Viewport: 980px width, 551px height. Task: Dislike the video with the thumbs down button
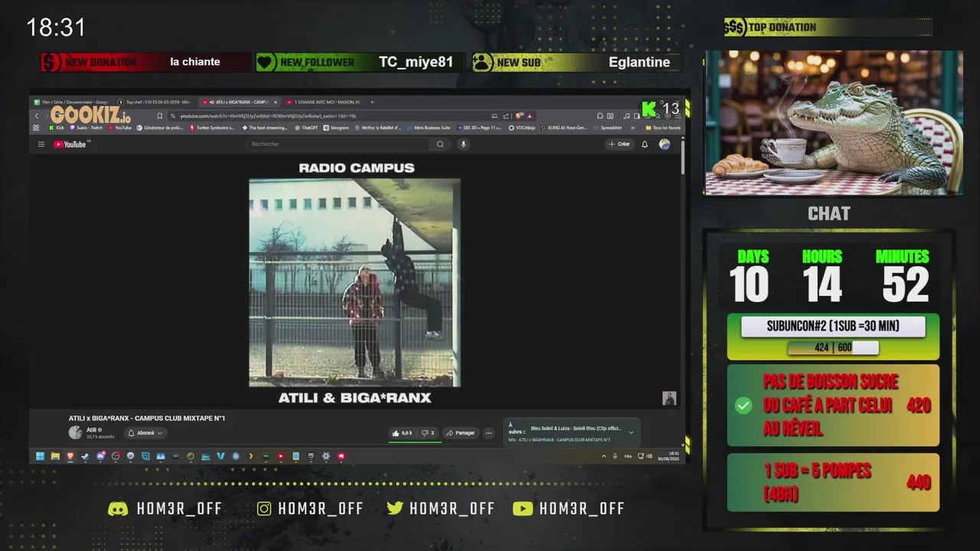point(428,433)
